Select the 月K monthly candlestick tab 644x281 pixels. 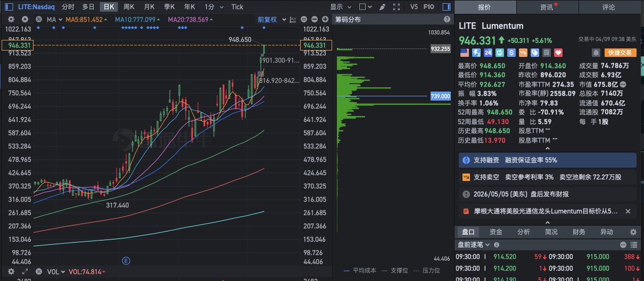click(x=149, y=7)
